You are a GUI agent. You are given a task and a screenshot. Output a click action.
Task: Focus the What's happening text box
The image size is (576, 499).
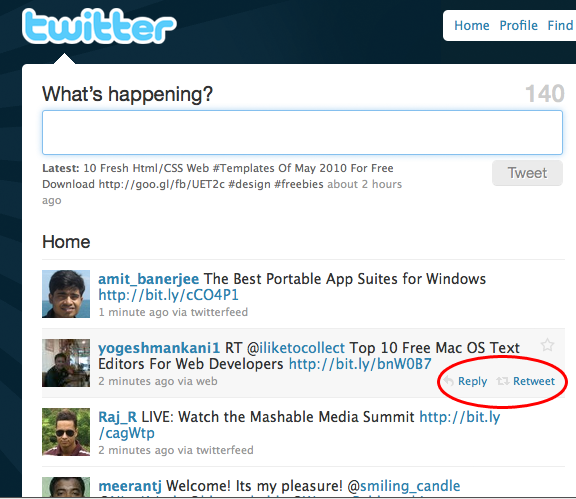click(x=302, y=132)
